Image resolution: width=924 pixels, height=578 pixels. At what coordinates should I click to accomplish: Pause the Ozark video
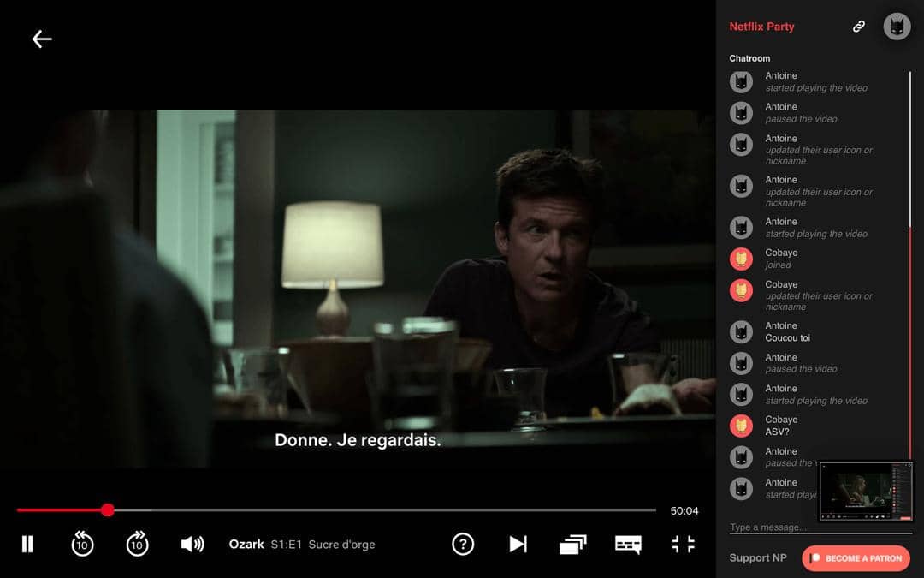click(x=27, y=544)
